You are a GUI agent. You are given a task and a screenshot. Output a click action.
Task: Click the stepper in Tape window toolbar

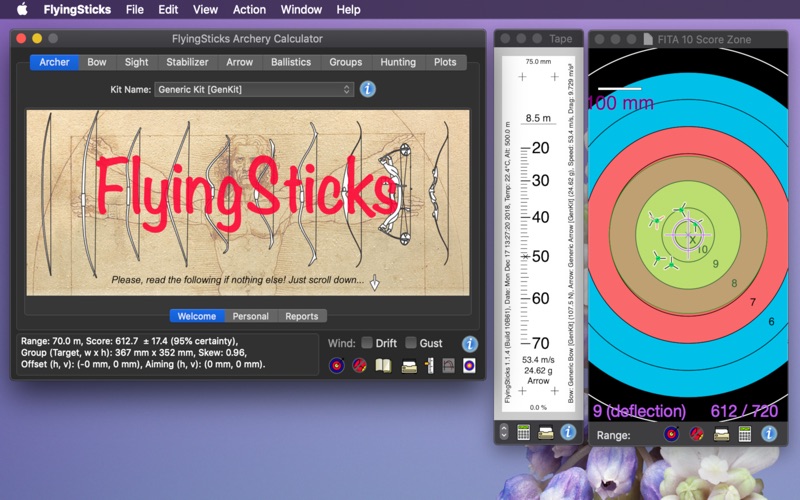point(504,432)
